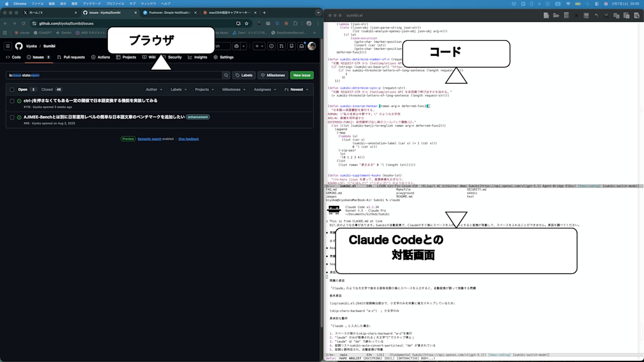Check the box for issue #119
Viewport: 644px width, 362px height.
12,101
